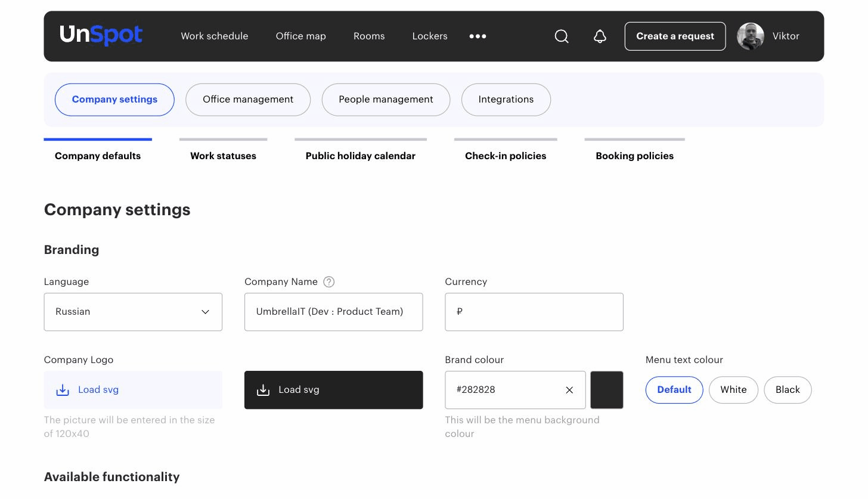The height and width of the screenshot is (499, 868).
Task: Click the Currency input field
Action: [534, 312]
